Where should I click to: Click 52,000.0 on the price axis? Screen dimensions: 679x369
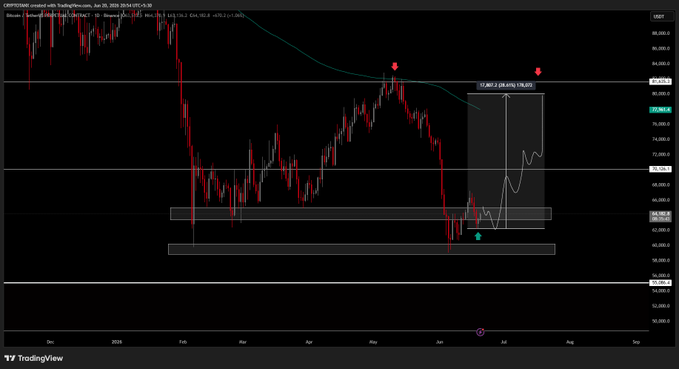(661, 306)
